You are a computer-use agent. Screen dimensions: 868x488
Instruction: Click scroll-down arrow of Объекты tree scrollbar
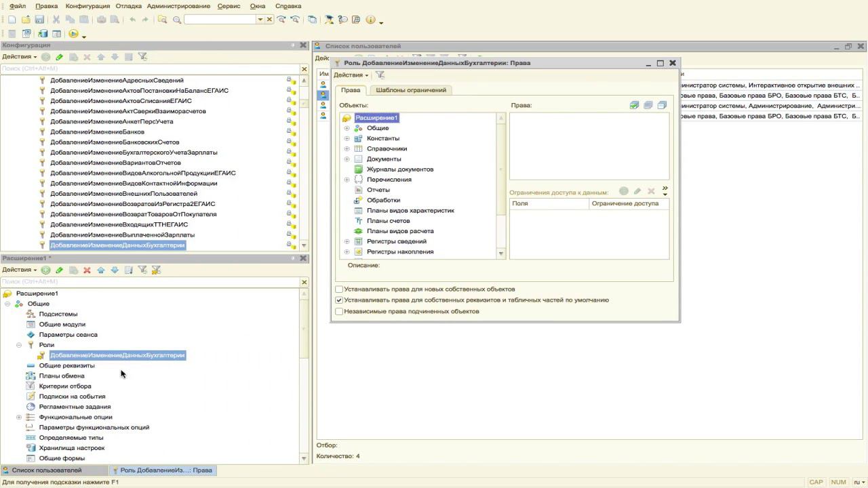point(501,253)
